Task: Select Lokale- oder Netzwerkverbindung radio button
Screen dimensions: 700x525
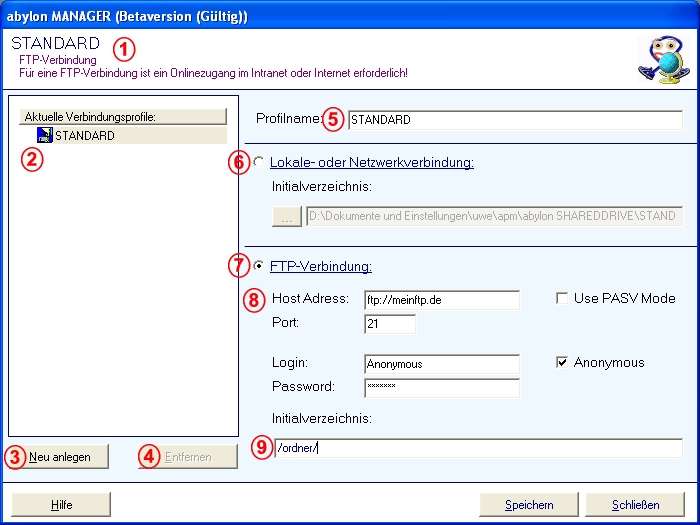Action: [260, 162]
